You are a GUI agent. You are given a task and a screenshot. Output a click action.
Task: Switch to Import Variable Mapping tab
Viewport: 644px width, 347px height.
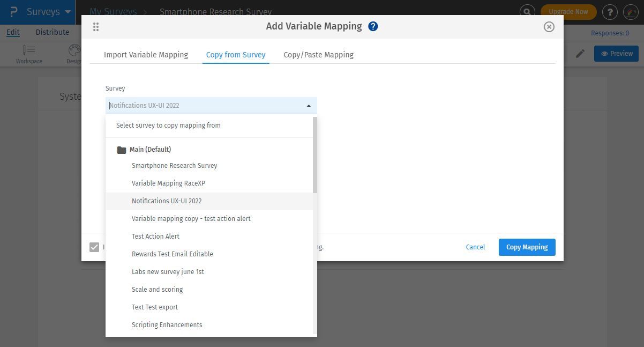click(146, 55)
